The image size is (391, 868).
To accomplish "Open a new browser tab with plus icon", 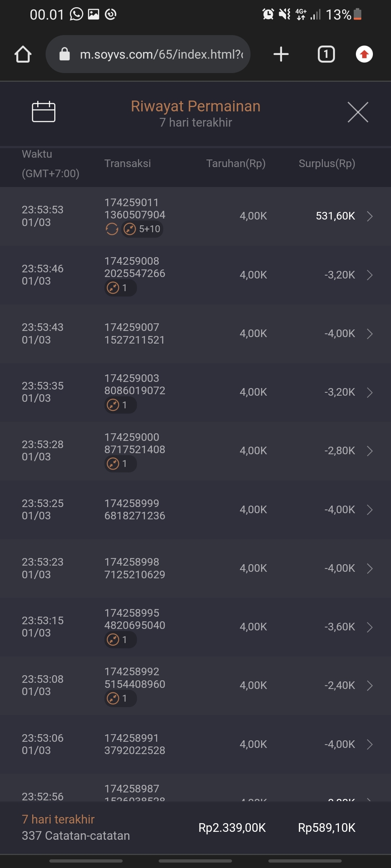I will (281, 54).
